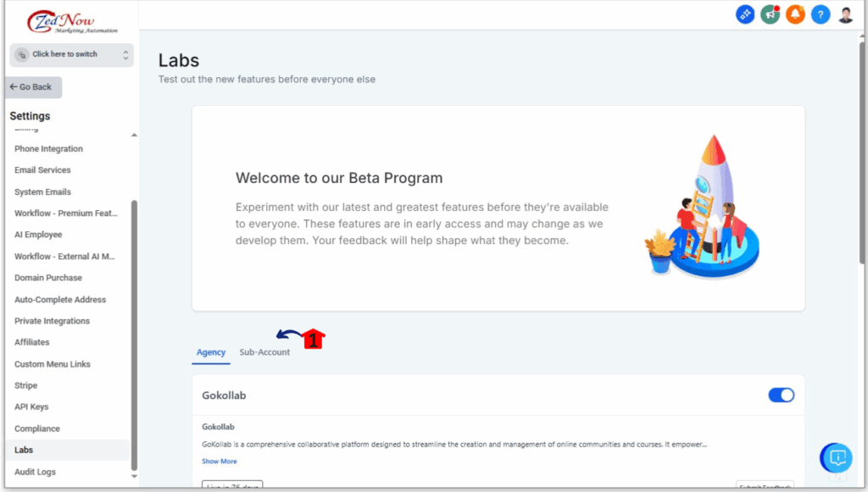Open Auto-Complete Address settings
868x492 pixels.
click(60, 300)
